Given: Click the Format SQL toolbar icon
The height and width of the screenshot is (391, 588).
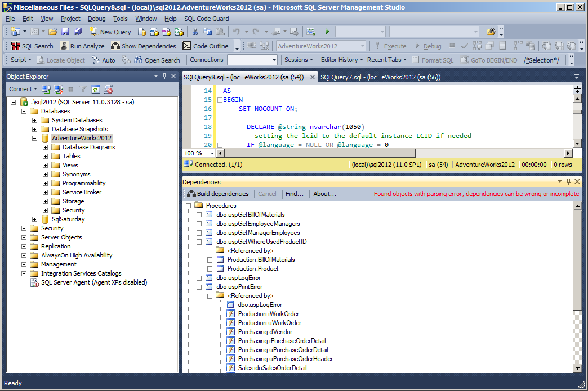Looking at the screenshot, I should 416,60.
